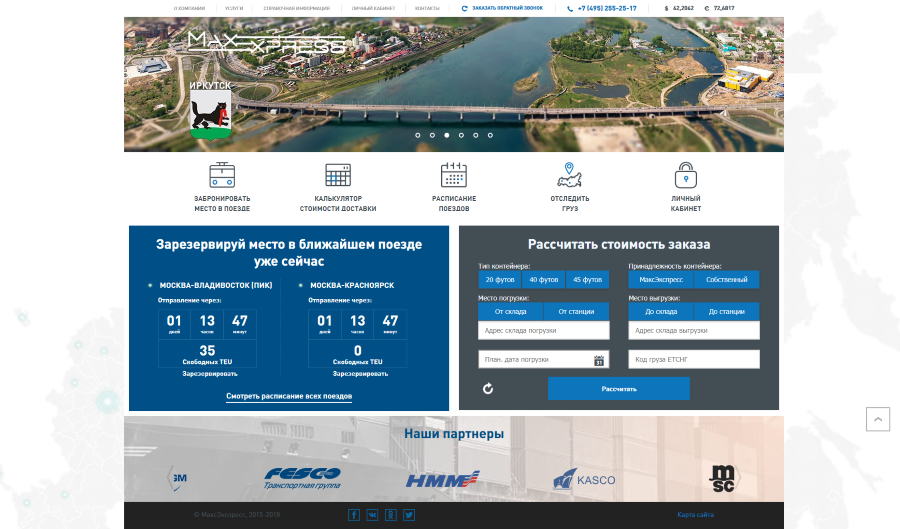Open the Контакты menu item
The image size is (900, 529).
427,8
